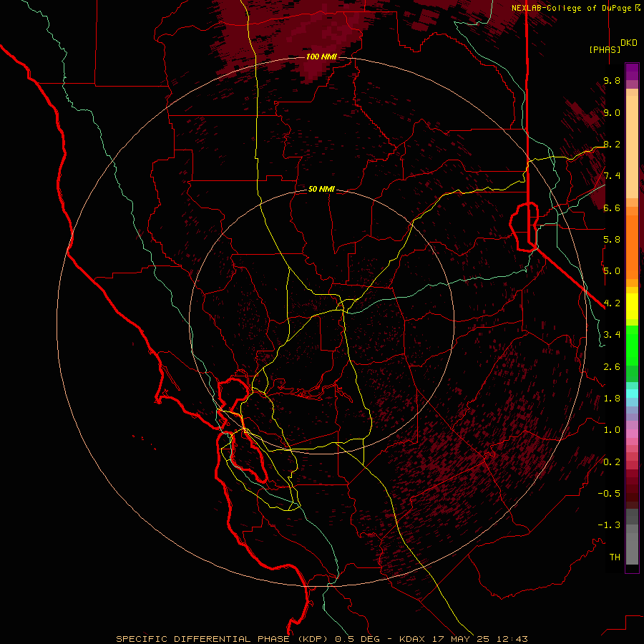Click the 3.4 value on the color scale
The width and height of the screenshot is (644, 644).
click(612, 335)
